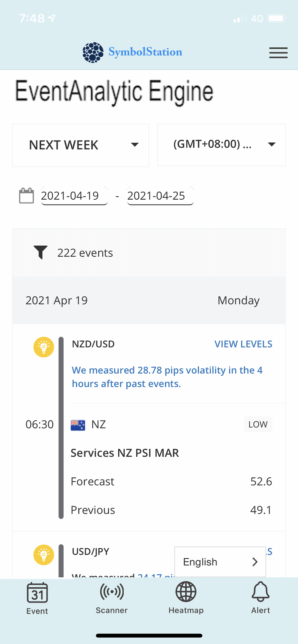Expand the NEXT WEEK period dropdown

(x=80, y=145)
